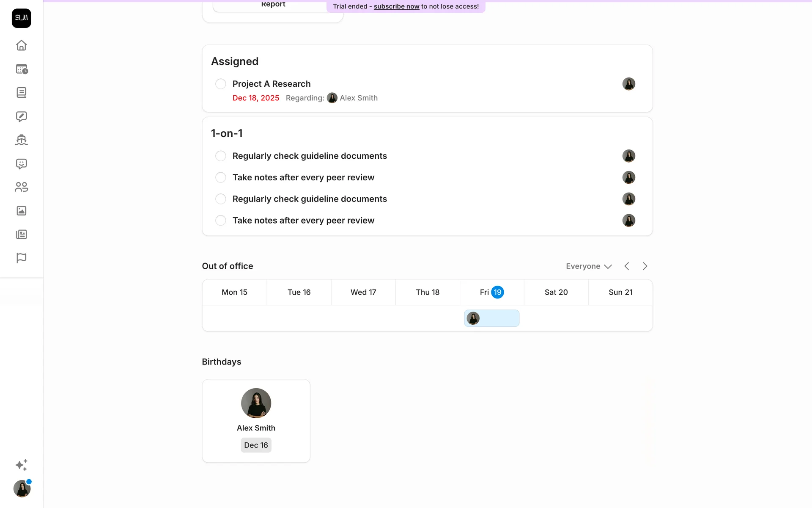Screen dimensions: 812x508
Task: Click the newspaper sidebar icon
Action: pyautogui.click(x=21, y=235)
